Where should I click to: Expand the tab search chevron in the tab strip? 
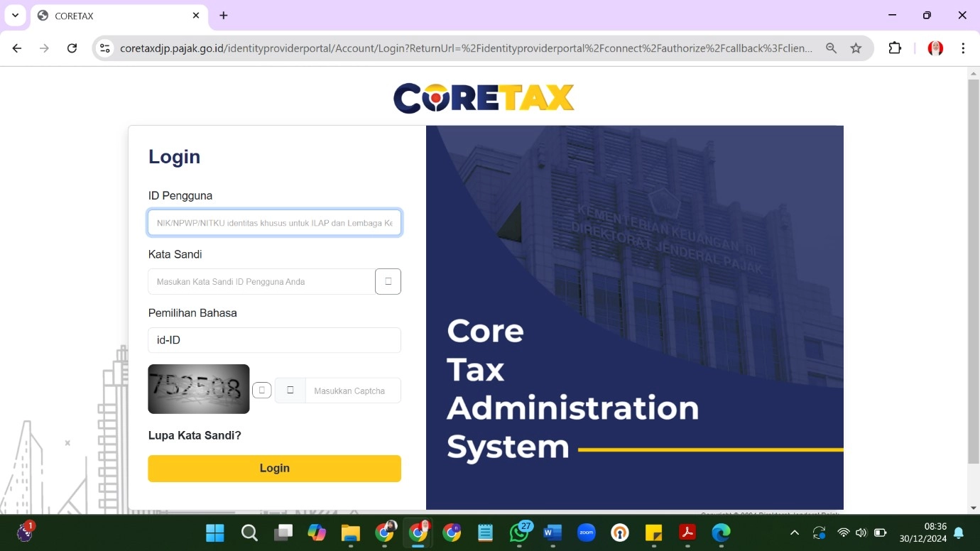click(15, 16)
